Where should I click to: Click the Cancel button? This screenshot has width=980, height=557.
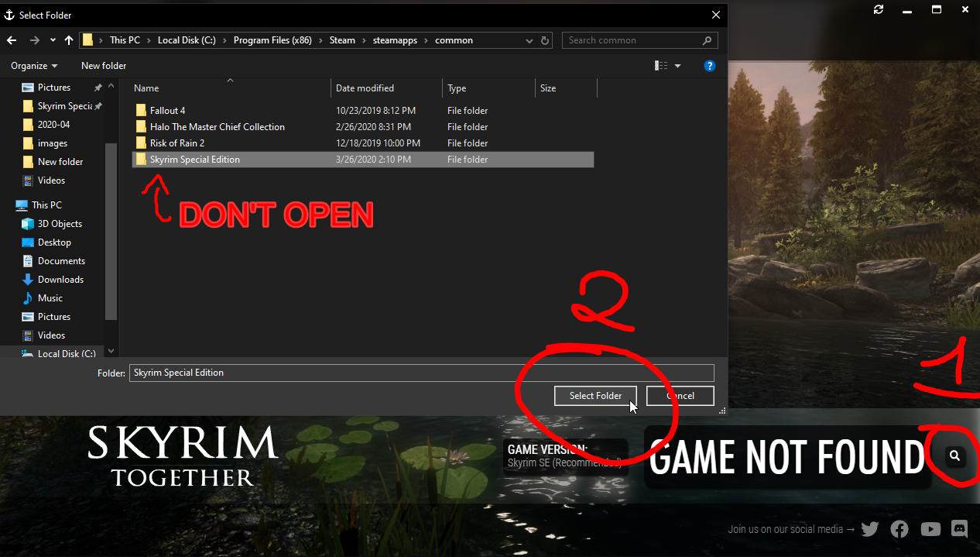click(680, 395)
